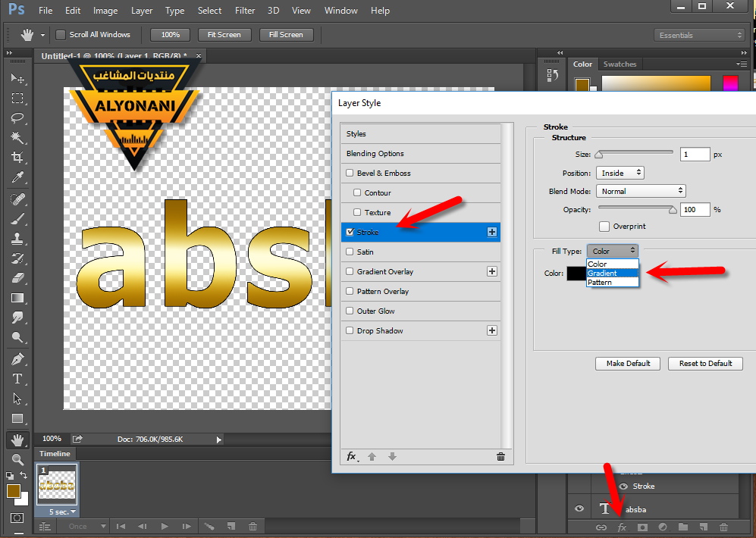
Task: Select the Horizontal Type tool
Action: tap(17, 378)
